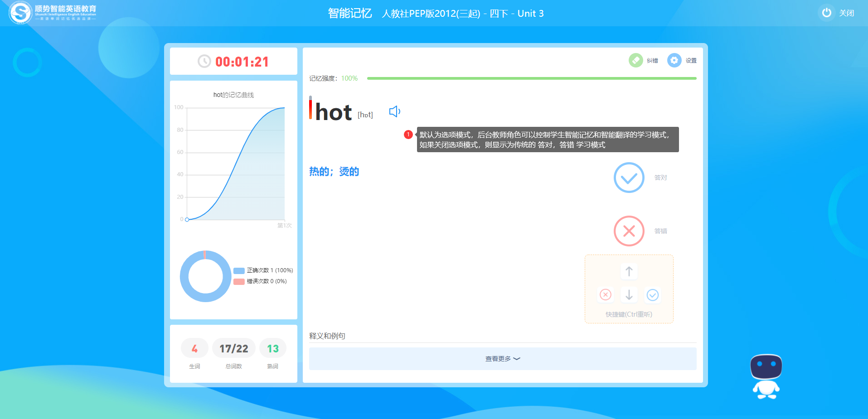Click the 设置 label
Viewport: 868px width, 419px height.
tap(691, 61)
